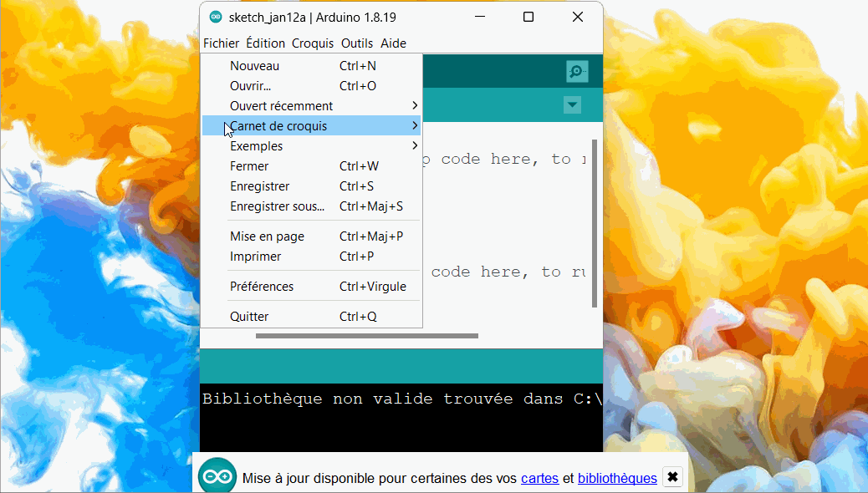Open the bibliothèques update link
This screenshot has width=868, height=493.
617,478
